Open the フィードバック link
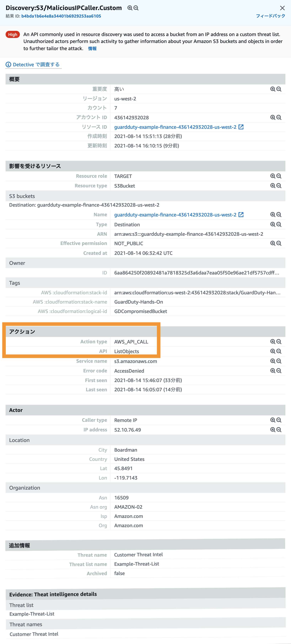Viewport: 291px width, 644px height. coord(271,16)
